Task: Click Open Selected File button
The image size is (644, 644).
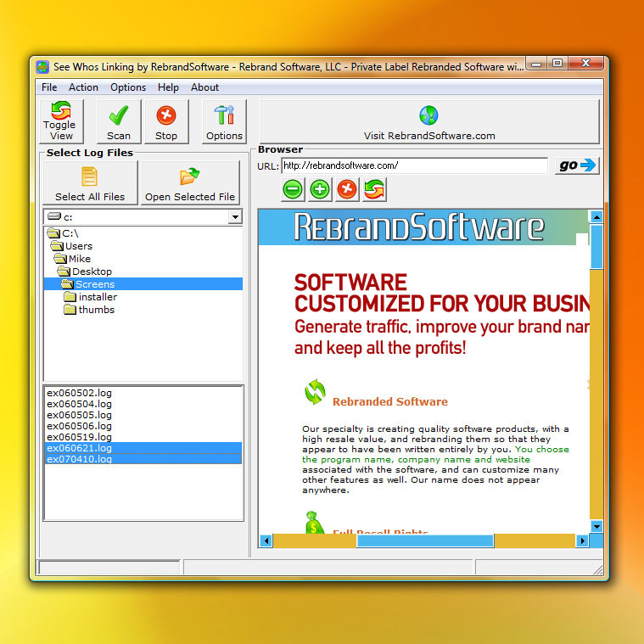Action: click(190, 182)
